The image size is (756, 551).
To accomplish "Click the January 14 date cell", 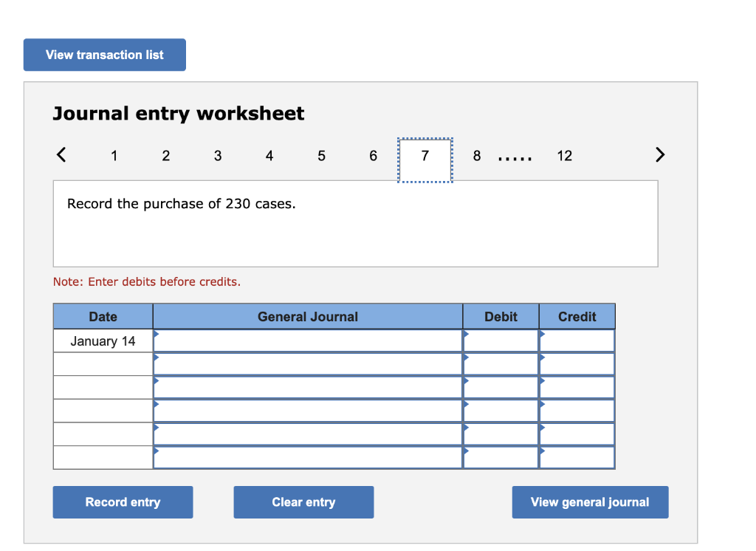I will click(x=103, y=340).
